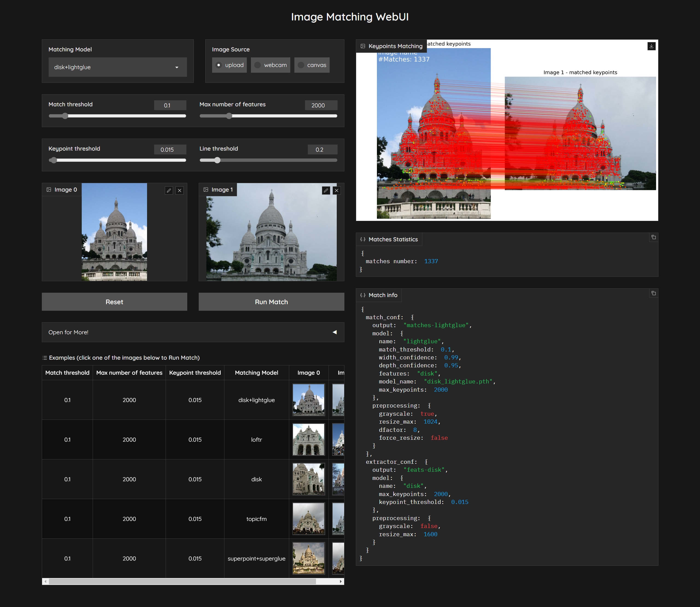Remove Image 0 using its X icon

(x=180, y=190)
